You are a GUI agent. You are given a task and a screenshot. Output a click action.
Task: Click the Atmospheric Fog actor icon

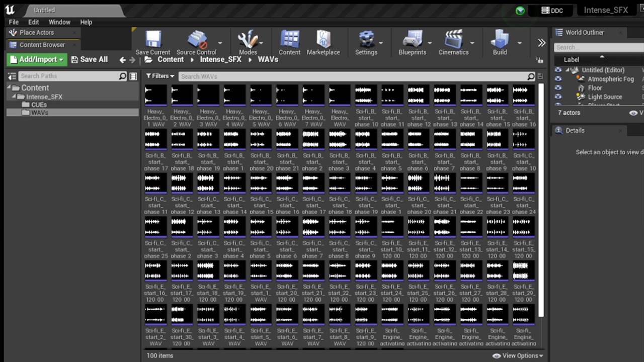581,79
